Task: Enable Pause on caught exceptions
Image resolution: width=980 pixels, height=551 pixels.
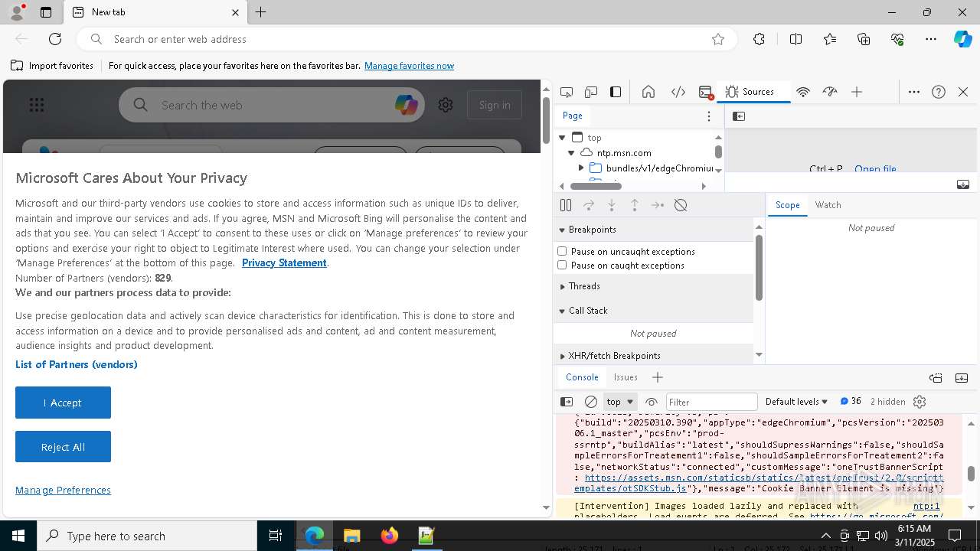Action: click(x=562, y=265)
